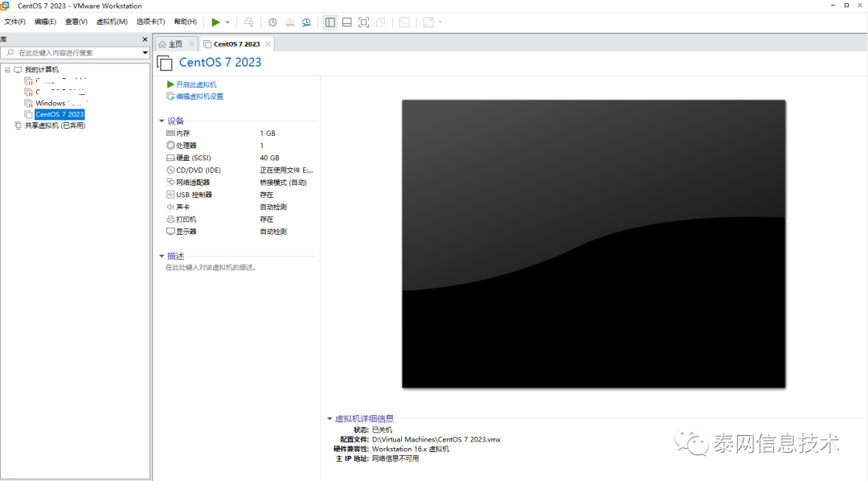
Task: Click the 40 GB hard disk value
Action: tap(269, 158)
